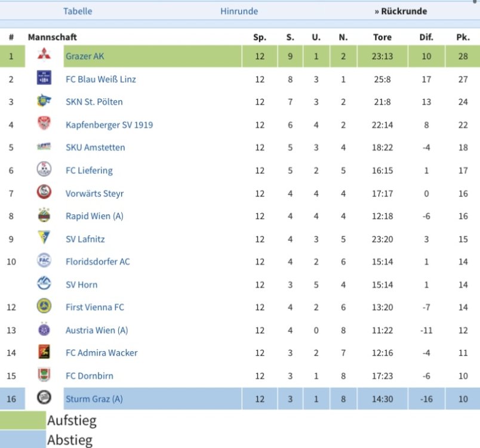Select the Rückrunde tab
480x448 pixels.
point(401,11)
